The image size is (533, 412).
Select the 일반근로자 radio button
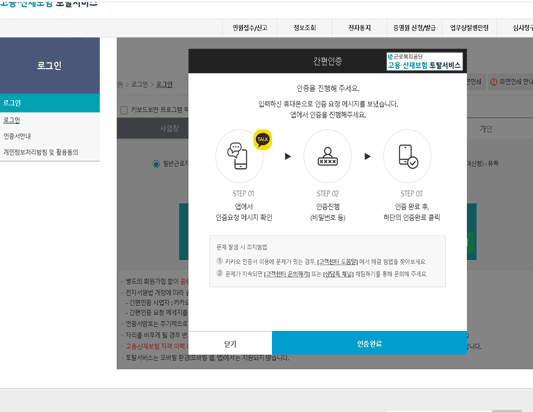pos(156,164)
